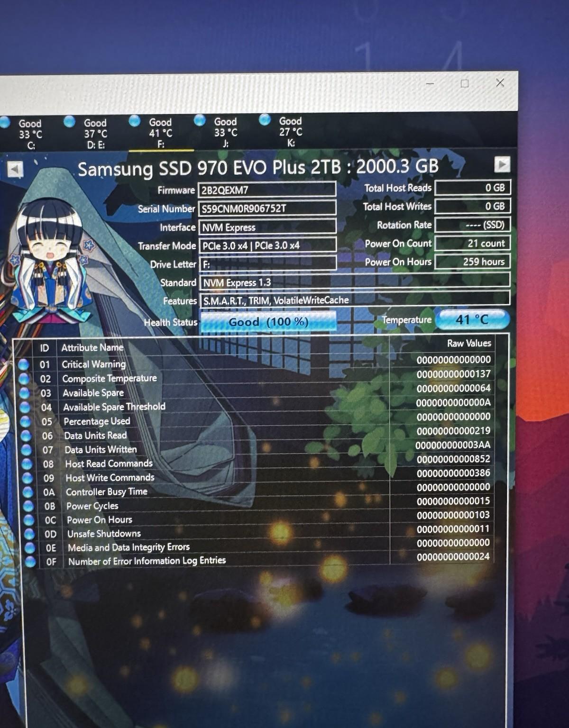This screenshot has height=728, width=569.
Task: Click raw value 00000000000852
Action: point(453,459)
